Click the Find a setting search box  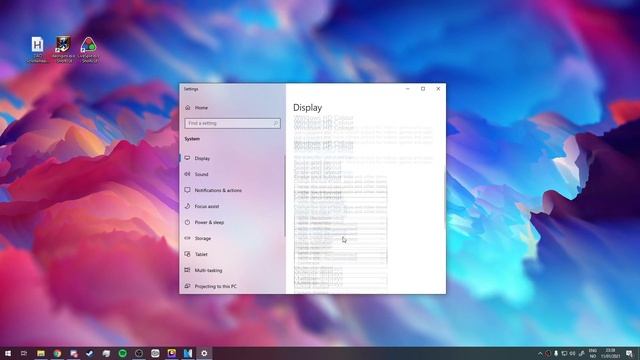point(232,123)
